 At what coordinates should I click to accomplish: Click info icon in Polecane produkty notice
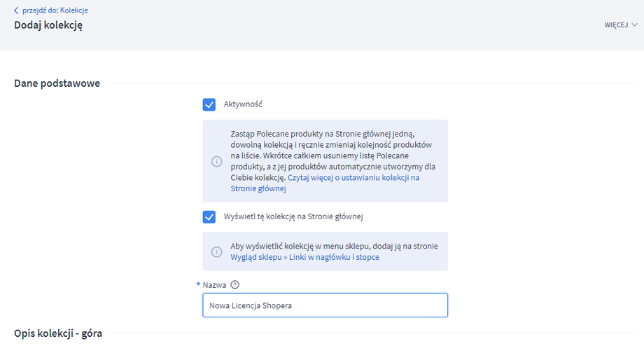pos(217,161)
